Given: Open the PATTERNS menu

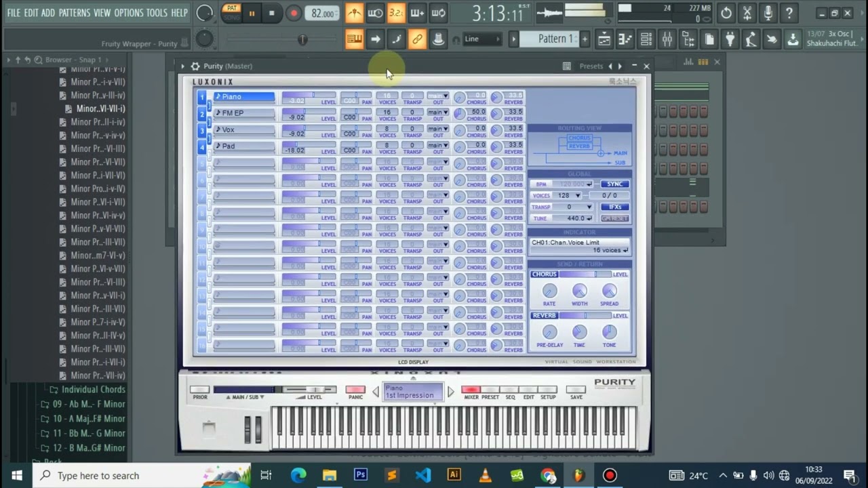Looking at the screenshot, I should [x=75, y=13].
